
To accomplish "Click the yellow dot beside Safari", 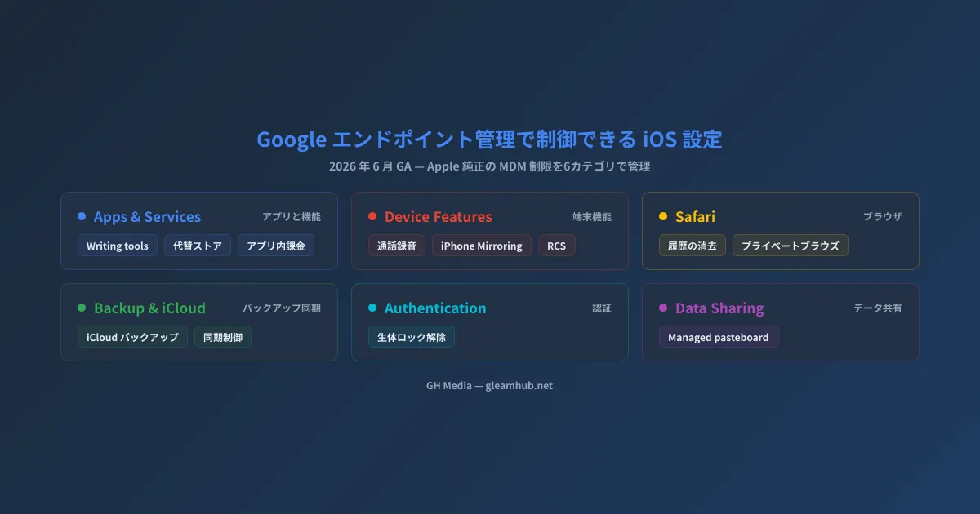I will coord(663,216).
